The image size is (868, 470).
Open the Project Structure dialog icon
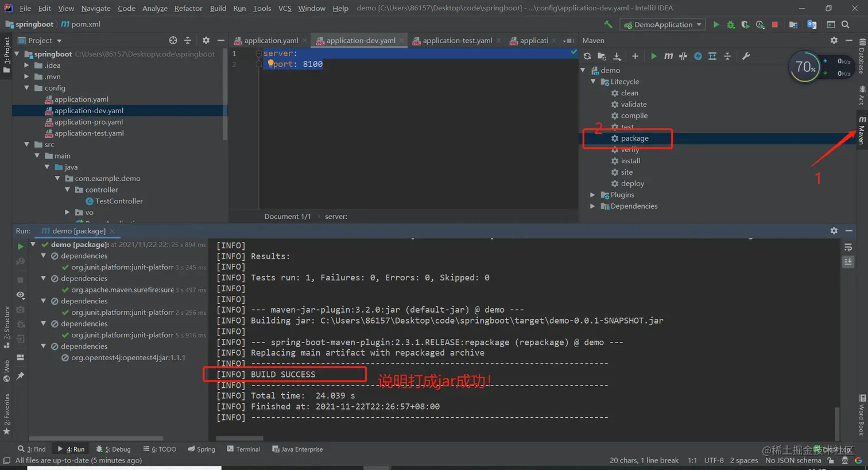793,24
